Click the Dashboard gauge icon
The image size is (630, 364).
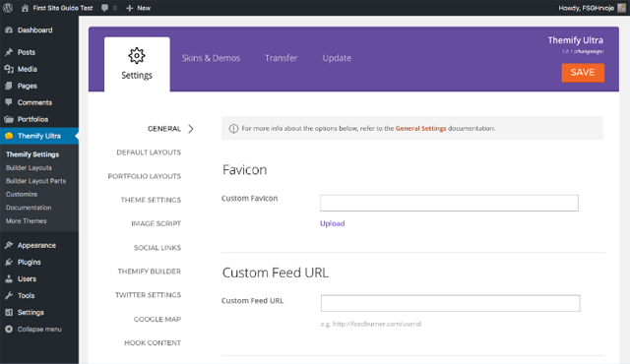point(9,30)
